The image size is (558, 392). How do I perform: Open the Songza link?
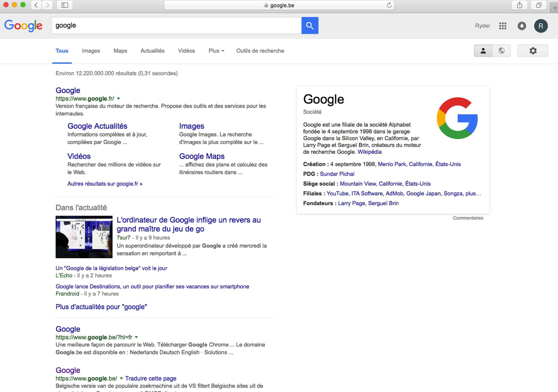click(453, 193)
